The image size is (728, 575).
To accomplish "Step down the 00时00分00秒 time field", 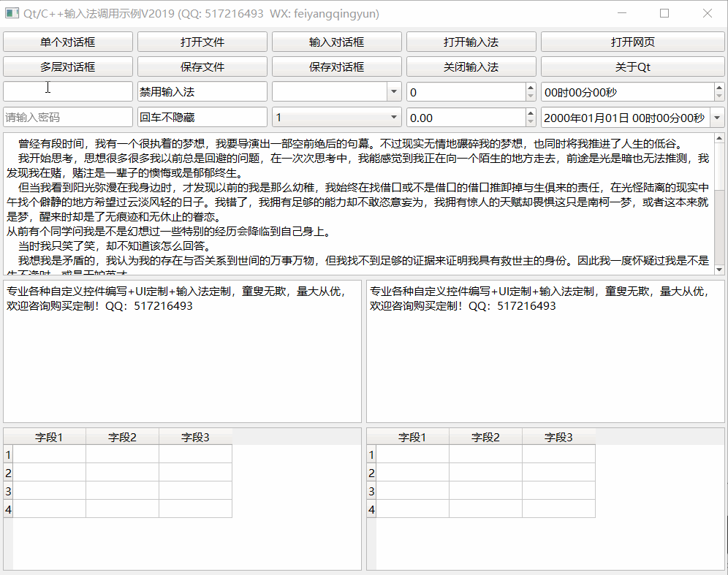I will click(718, 96).
